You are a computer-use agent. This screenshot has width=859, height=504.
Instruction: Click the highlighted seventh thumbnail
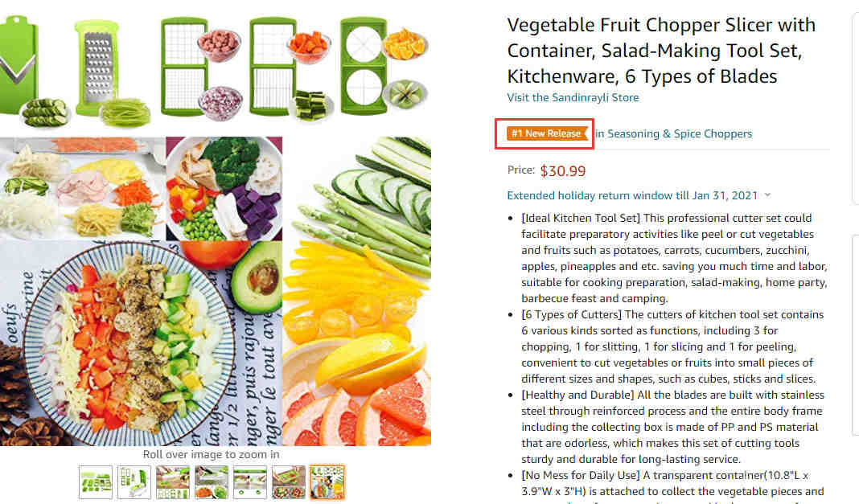point(327,482)
